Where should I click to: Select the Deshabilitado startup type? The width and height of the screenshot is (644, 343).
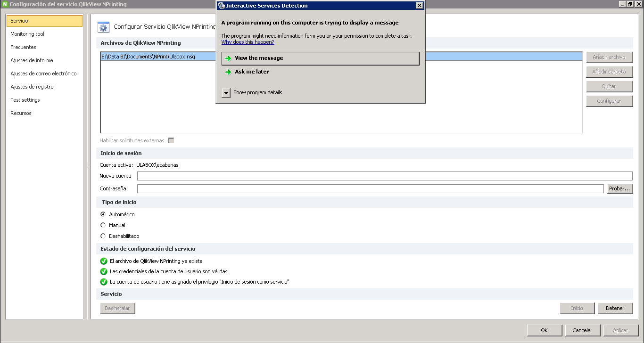(x=103, y=236)
